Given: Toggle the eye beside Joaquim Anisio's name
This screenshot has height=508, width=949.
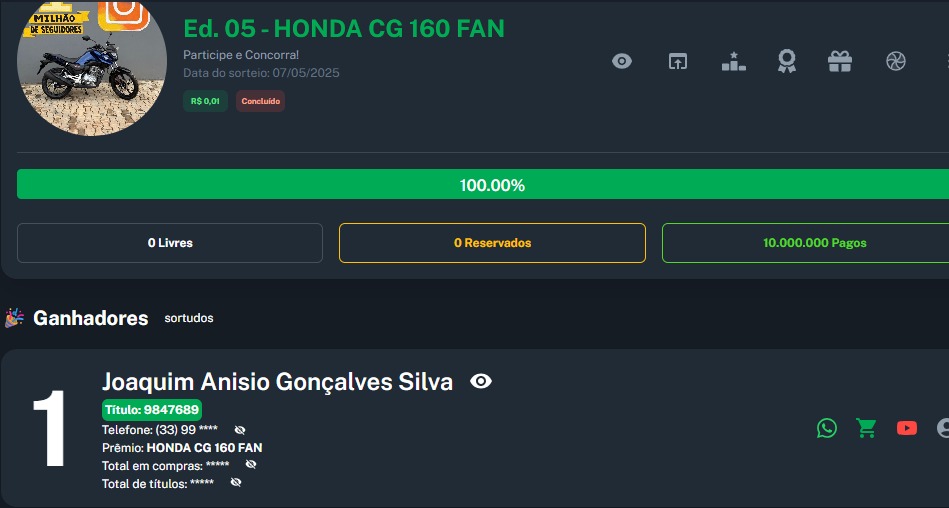Looking at the screenshot, I should click(481, 381).
